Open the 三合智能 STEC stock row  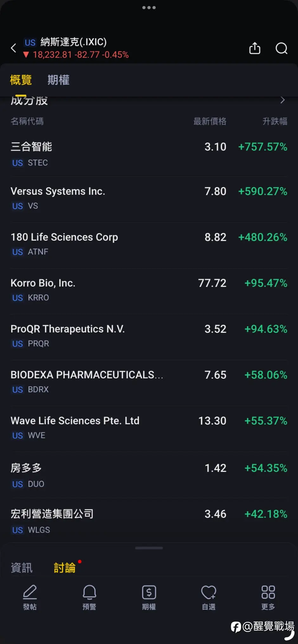[149, 154]
